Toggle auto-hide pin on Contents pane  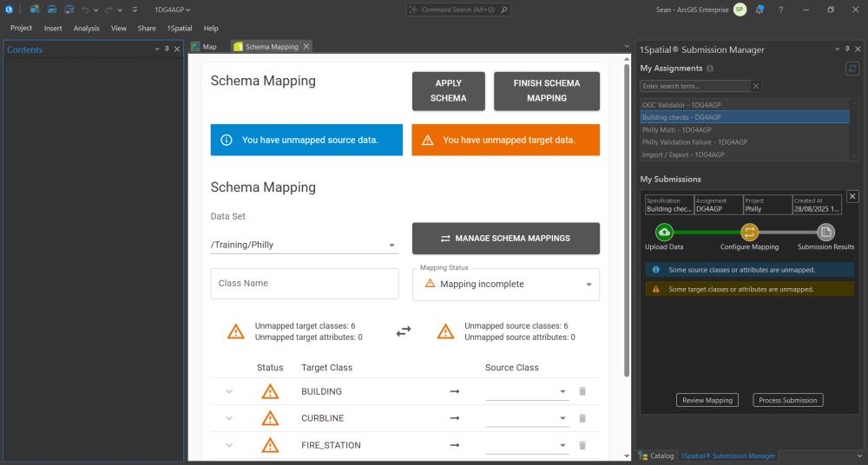pyautogui.click(x=167, y=49)
